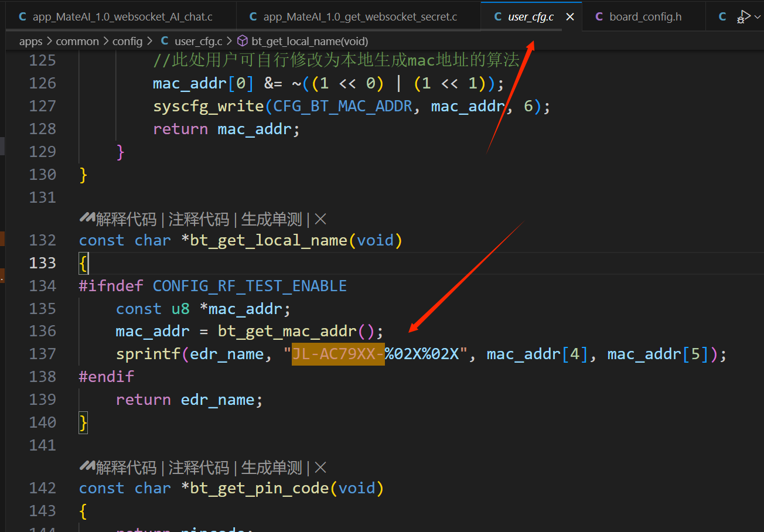Screen dimensions: 764x532
Task: Click 生成单测 above bt_get_local_name
Action: (x=271, y=220)
